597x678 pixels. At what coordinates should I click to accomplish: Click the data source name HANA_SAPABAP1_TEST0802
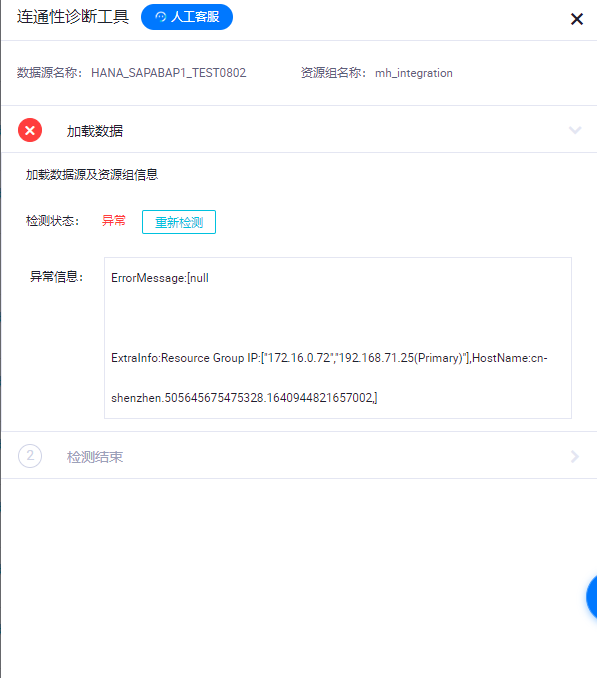[169, 73]
